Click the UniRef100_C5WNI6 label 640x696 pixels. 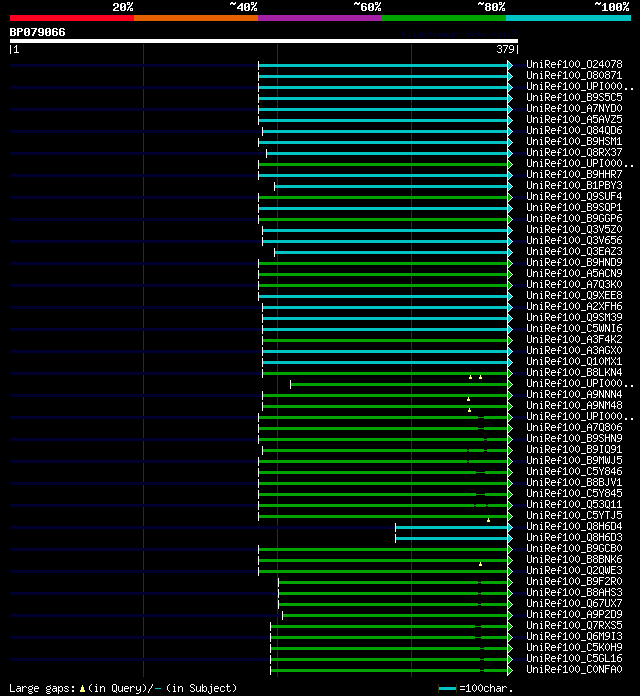[574, 328]
